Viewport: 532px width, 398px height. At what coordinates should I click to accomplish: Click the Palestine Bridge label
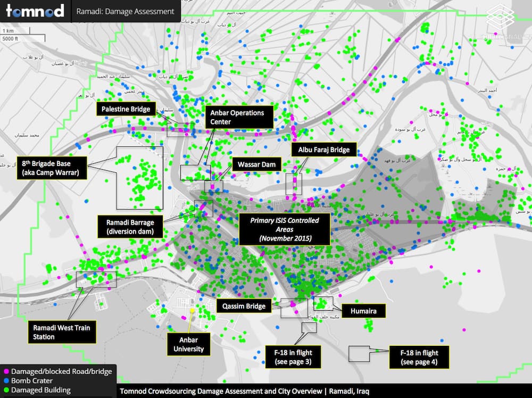click(x=126, y=109)
